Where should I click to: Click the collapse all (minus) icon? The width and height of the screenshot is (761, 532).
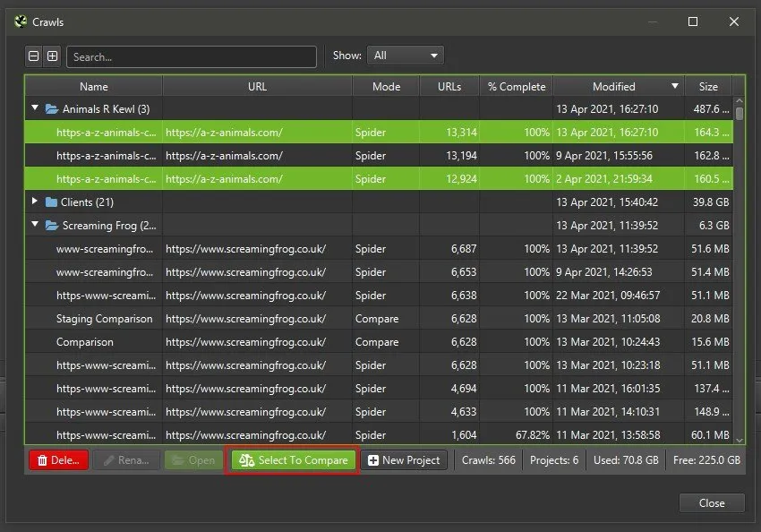point(34,56)
